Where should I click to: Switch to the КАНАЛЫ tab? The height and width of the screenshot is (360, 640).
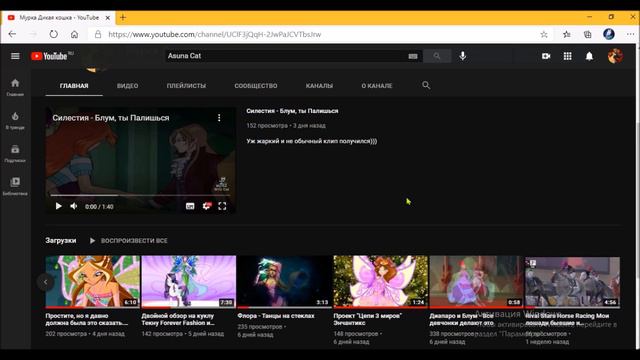pos(319,86)
